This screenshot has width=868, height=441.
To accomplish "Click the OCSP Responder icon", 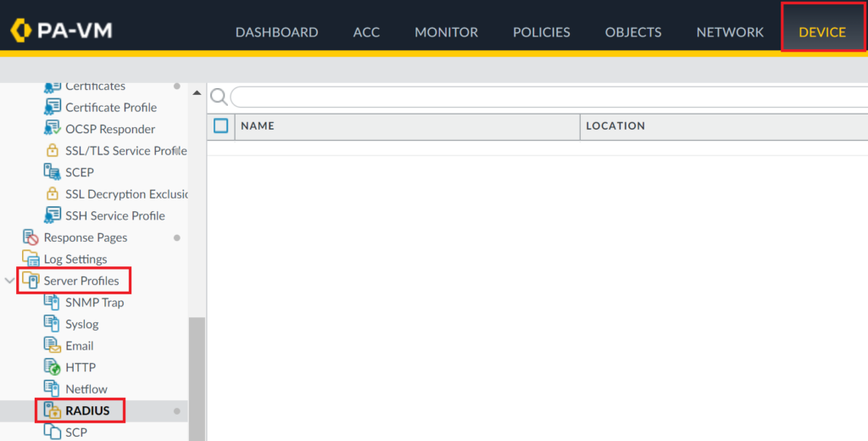I will pyautogui.click(x=53, y=129).
